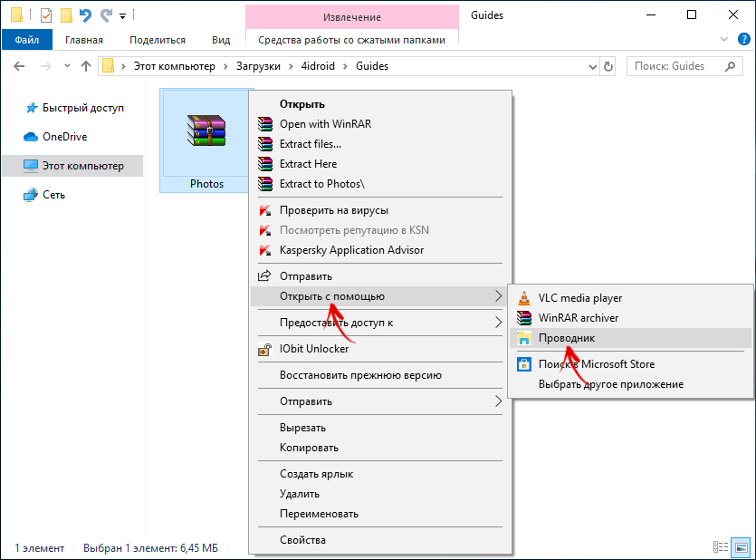Click Поиск в Microsoft Store option

[596, 364]
